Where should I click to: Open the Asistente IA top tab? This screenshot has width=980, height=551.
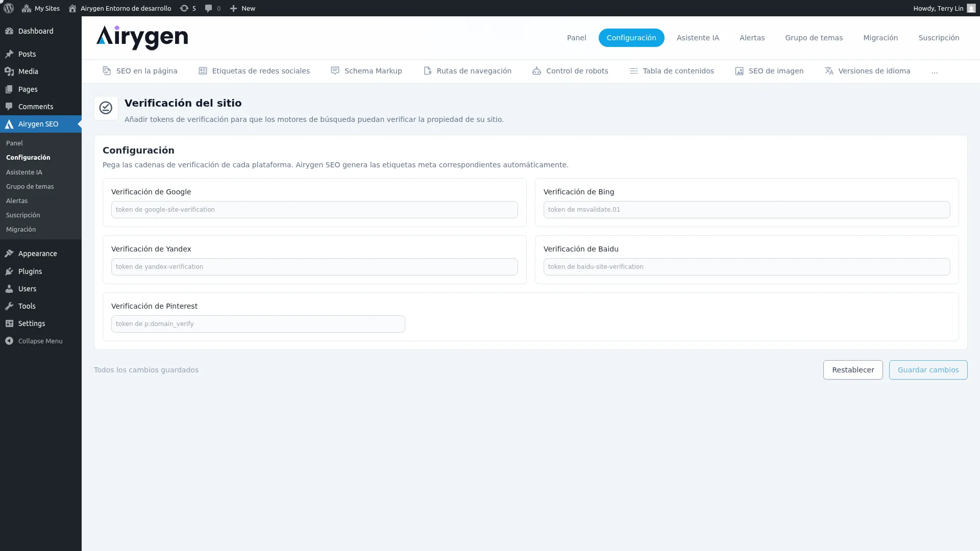tap(697, 38)
